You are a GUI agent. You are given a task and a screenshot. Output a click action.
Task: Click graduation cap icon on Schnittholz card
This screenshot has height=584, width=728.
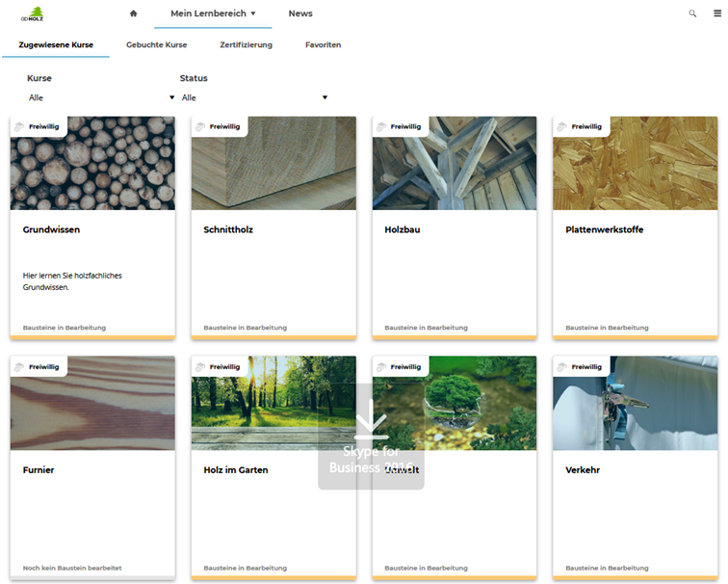tap(200, 126)
